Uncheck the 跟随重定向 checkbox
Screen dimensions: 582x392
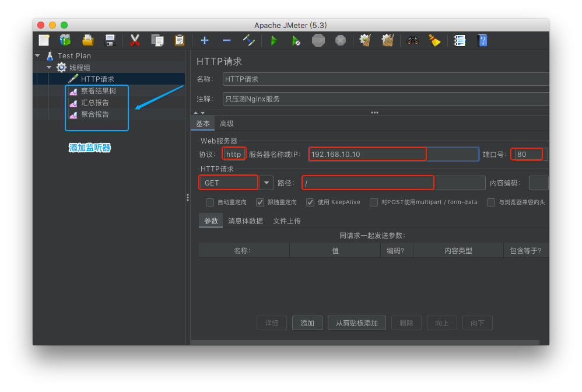tap(260, 202)
